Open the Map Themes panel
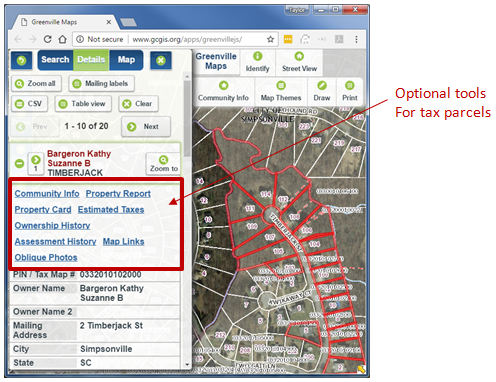This screenshot has height=382, width=496. click(x=281, y=91)
